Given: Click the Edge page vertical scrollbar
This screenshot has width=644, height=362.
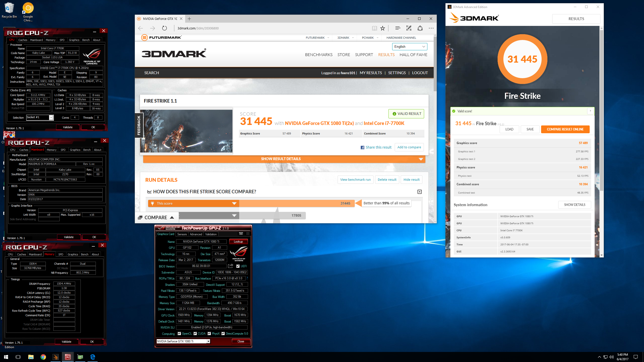Looking at the screenshot, I should pos(435,64).
